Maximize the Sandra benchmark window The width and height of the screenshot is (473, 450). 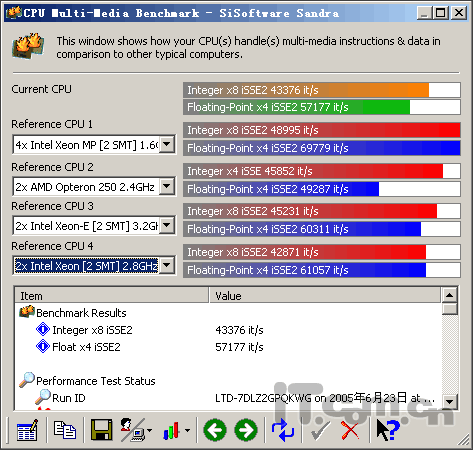pyautogui.click(x=440, y=13)
